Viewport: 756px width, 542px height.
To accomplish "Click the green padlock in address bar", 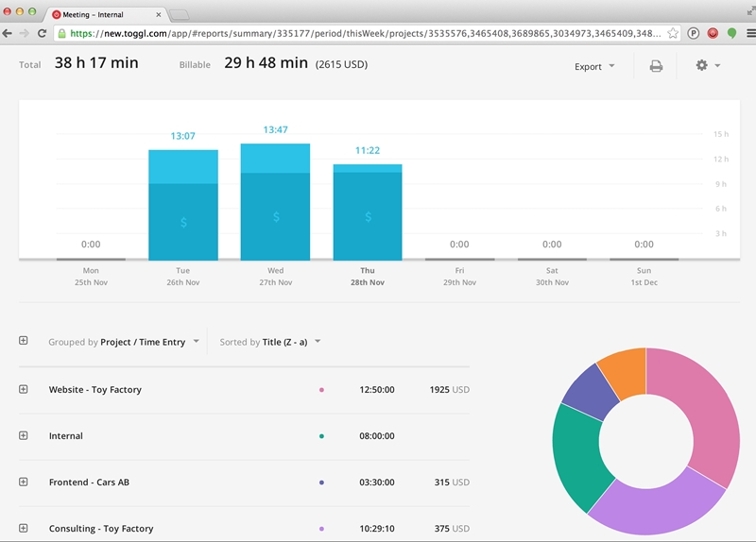I will 61,33.
